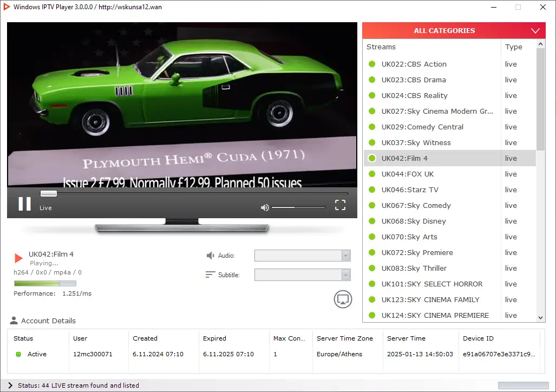Open the ALL CATEGORIES dropdown
The width and height of the screenshot is (556, 392).
coord(454,30)
